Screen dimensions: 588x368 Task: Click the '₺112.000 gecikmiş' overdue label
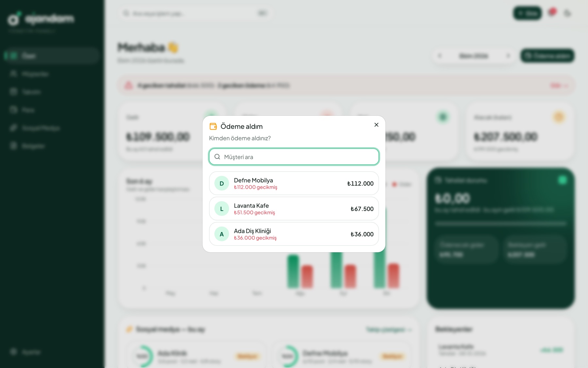255,187
